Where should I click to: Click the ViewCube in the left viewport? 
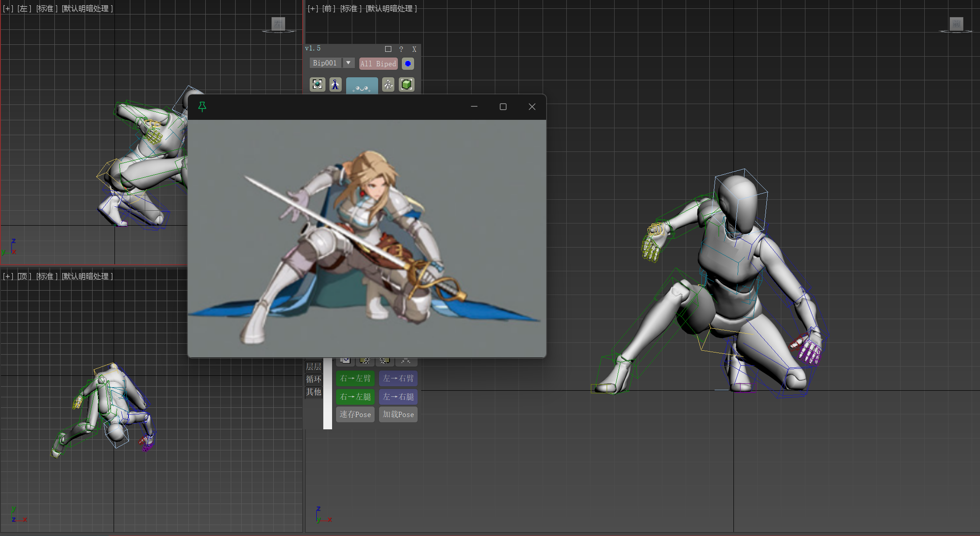pyautogui.click(x=279, y=24)
